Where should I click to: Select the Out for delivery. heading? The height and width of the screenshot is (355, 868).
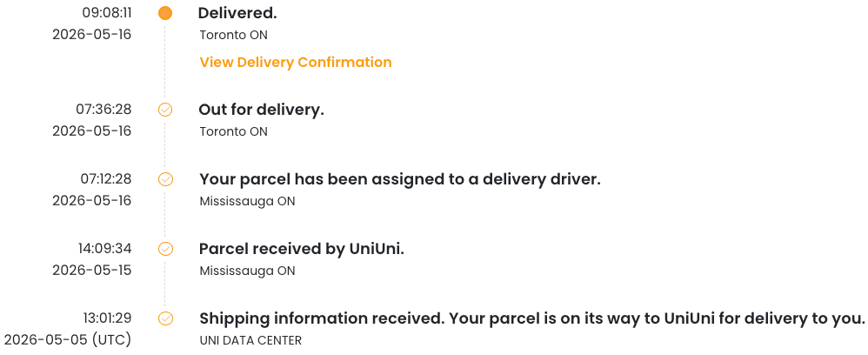261,110
